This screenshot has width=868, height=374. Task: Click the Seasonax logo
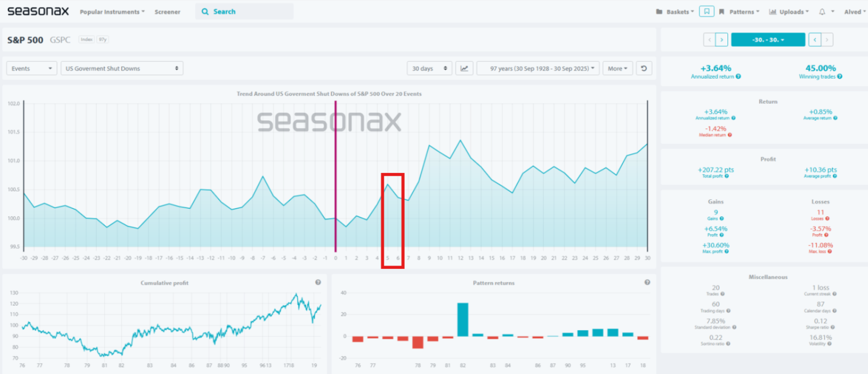click(38, 11)
